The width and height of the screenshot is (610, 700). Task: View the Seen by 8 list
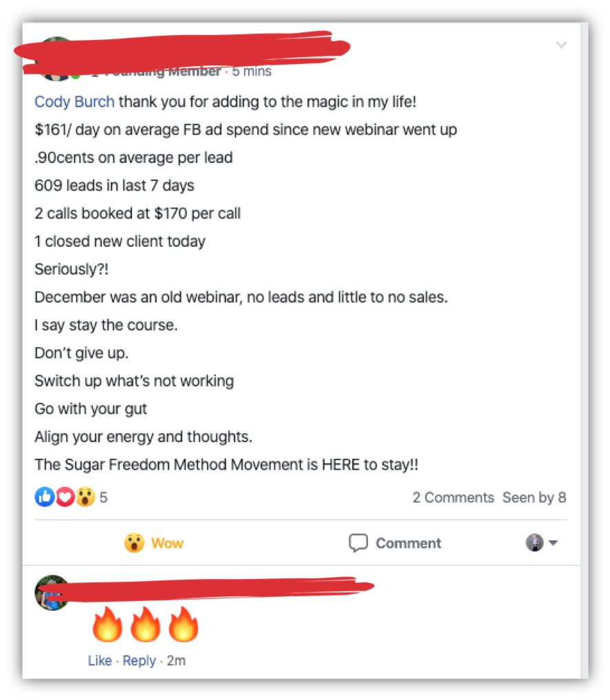[534, 497]
